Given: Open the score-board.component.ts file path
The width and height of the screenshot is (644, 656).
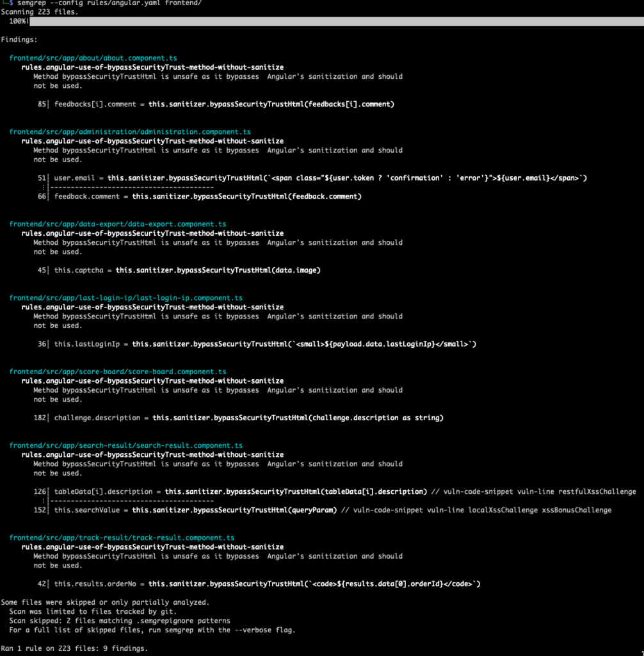Looking at the screenshot, I should point(118,372).
